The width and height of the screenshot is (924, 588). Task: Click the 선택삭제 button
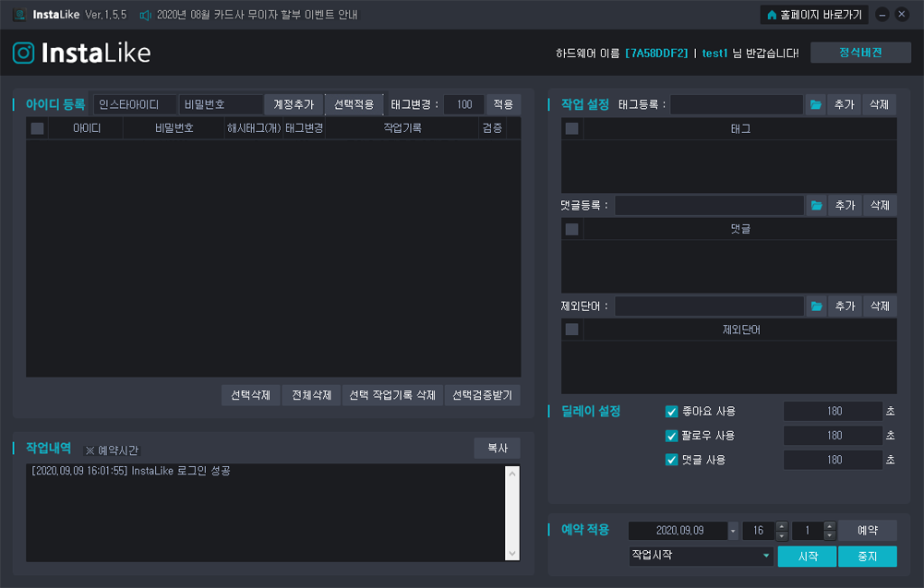point(250,395)
